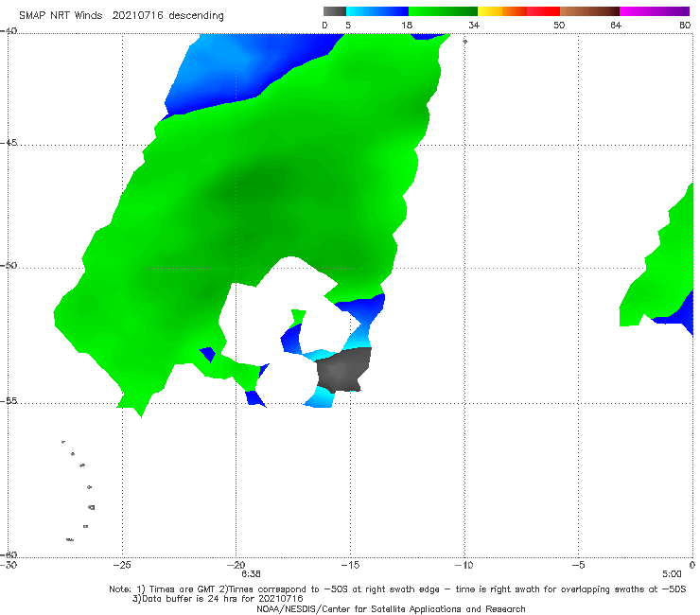Pick the cyan-to-blue segment of the color bar

click(377, 11)
